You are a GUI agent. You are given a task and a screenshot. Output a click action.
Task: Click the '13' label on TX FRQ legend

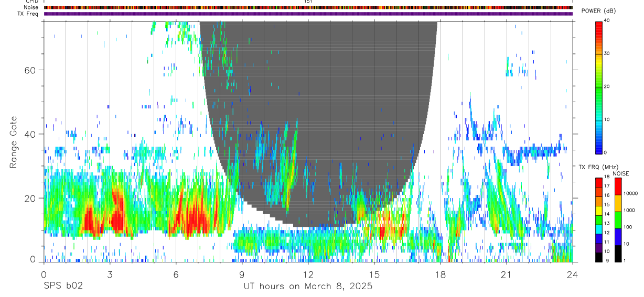pos(606,224)
